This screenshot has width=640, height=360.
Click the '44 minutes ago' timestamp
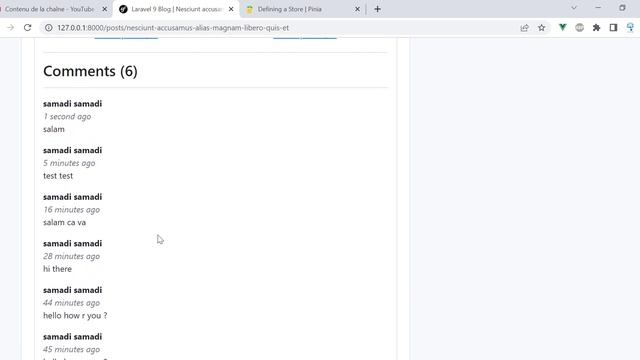(x=71, y=302)
